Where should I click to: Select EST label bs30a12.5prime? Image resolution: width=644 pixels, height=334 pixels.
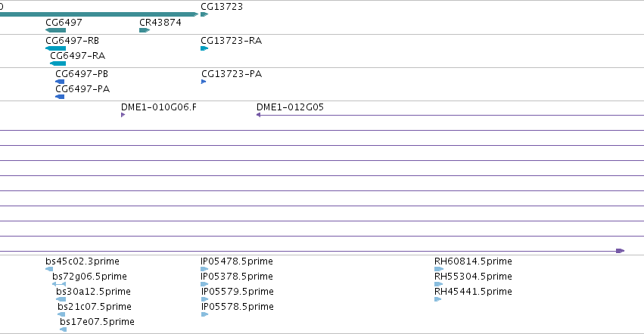click(x=93, y=292)
